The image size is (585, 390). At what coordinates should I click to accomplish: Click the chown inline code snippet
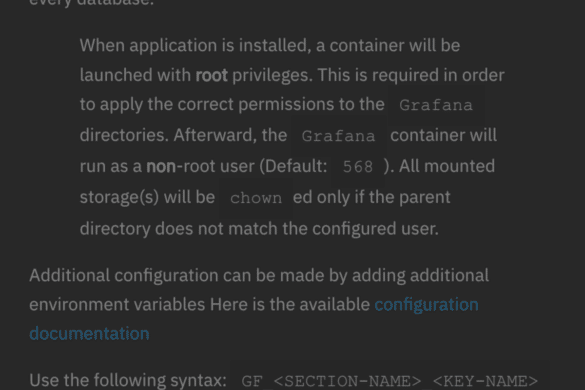tap(256, 198)
